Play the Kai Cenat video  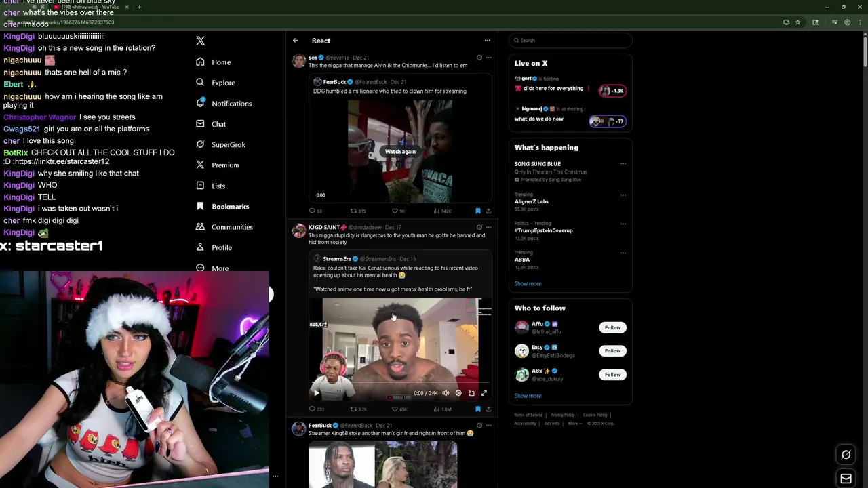click(x=316, y=393)
